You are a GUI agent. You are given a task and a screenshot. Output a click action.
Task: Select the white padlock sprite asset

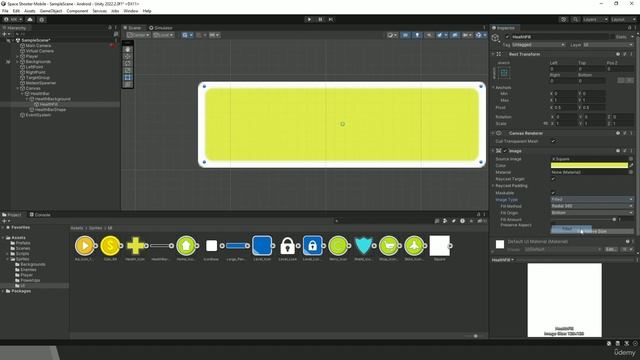pyautogui.click(x=287, y=245)
